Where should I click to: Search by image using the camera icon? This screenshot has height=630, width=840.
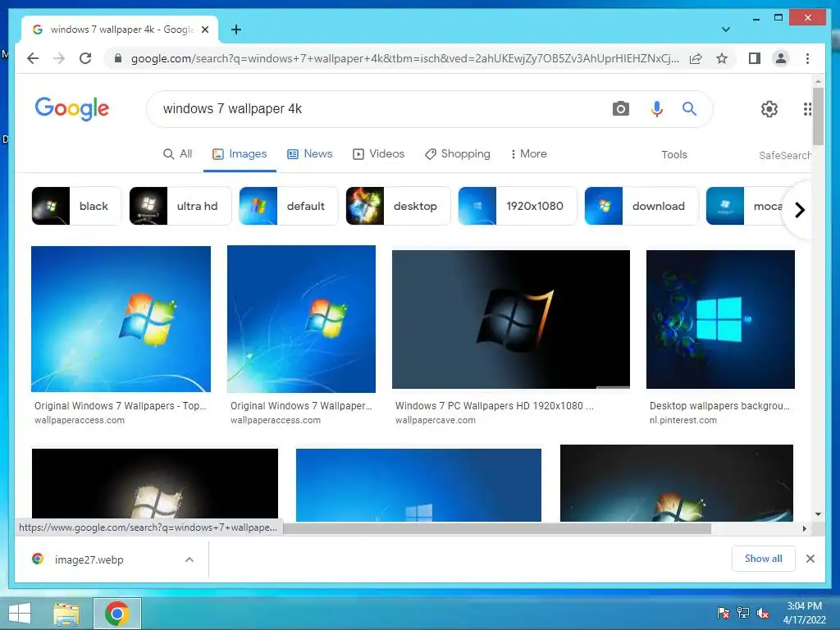coord(620,109)
